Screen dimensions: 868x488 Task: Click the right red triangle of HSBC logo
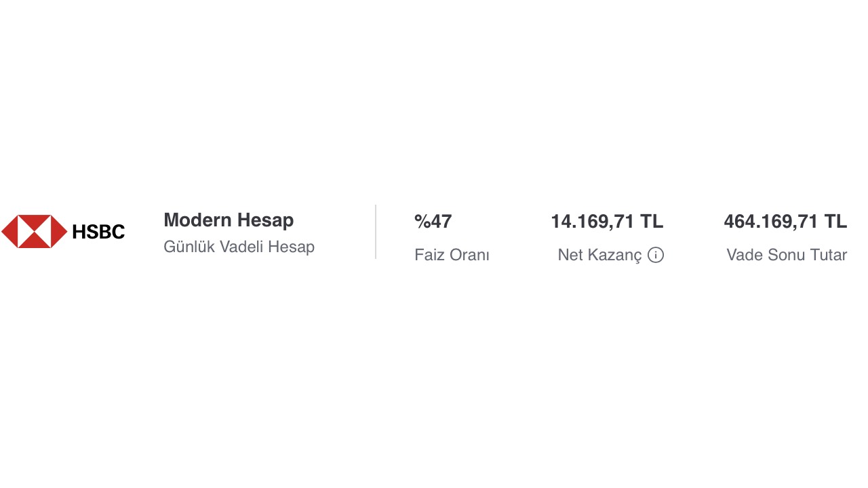(x=59, y=232)
